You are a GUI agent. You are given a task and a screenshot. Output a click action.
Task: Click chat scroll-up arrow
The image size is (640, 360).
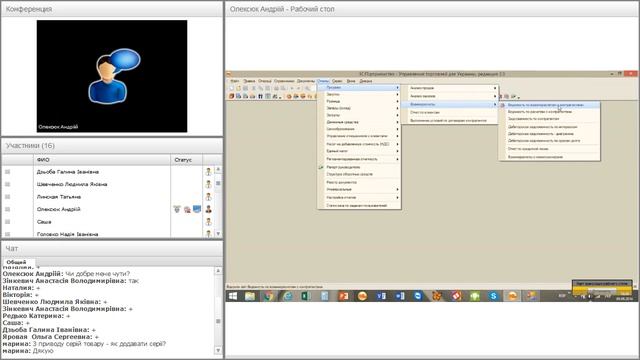[218, 271]
